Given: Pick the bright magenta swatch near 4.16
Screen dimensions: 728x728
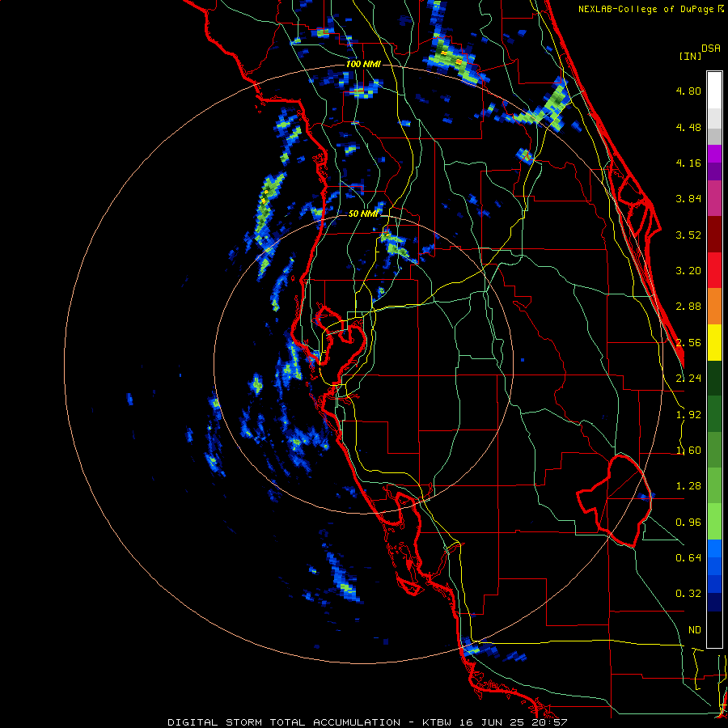Looking at the screenshot, I should tap(714, 154).
